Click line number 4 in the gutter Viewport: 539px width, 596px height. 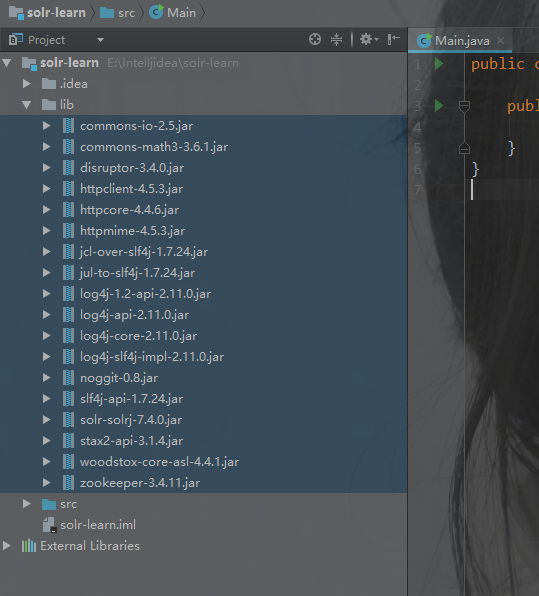point(417,127)
